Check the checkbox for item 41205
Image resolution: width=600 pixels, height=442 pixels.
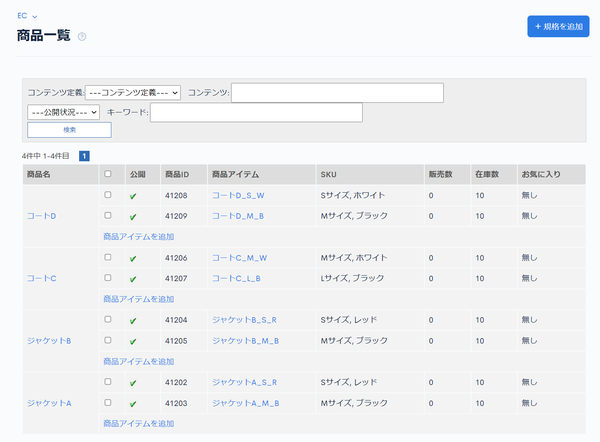108,340
